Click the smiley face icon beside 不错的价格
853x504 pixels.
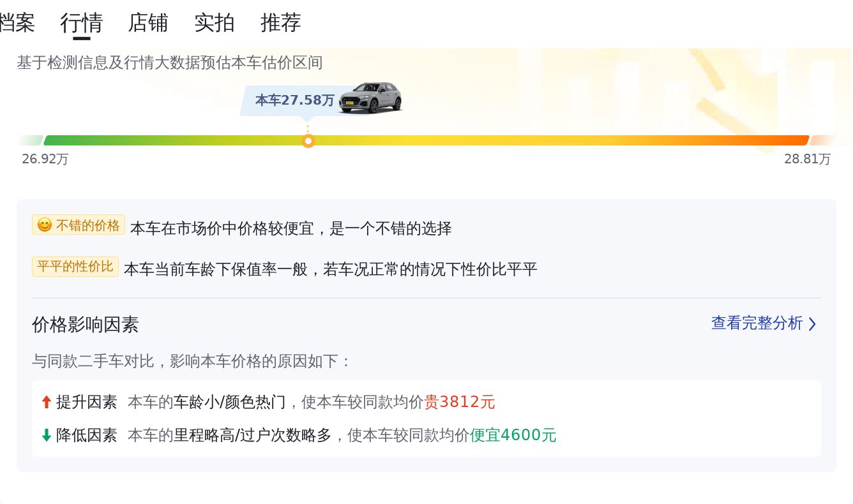[45, 225]
